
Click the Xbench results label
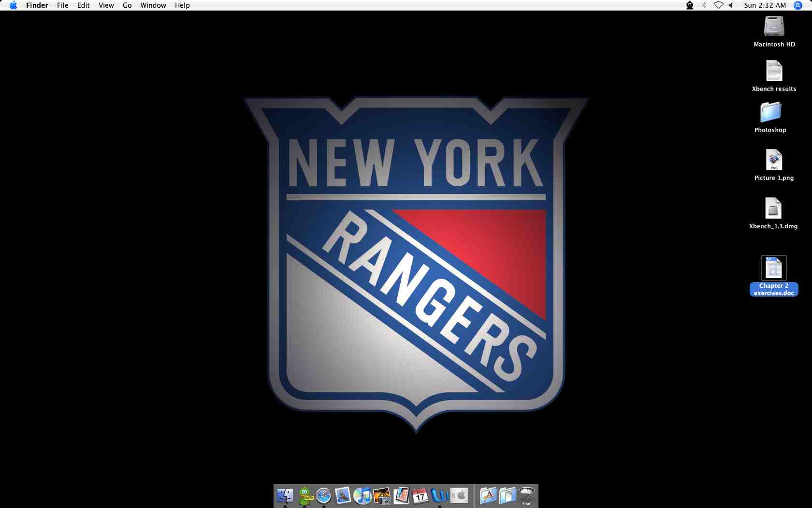click(x=774, y=89)
